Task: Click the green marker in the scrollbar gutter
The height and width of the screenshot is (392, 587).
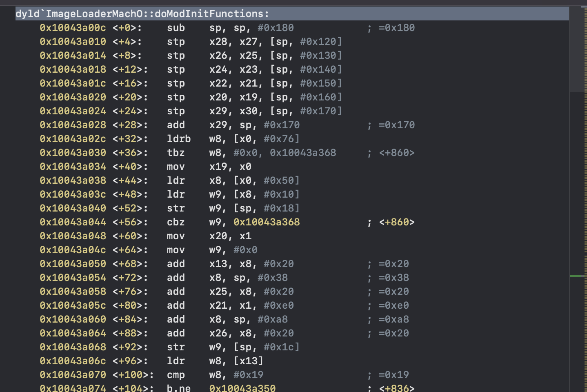Action: 578,276
